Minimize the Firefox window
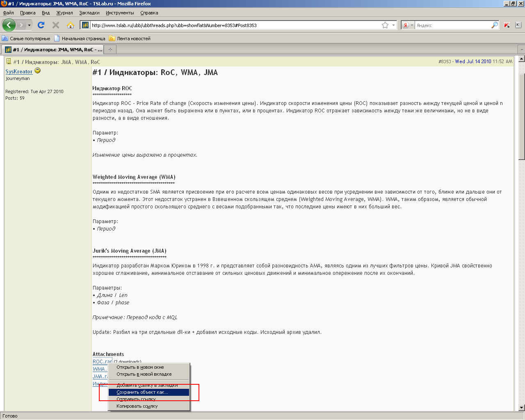 [507, 4]
